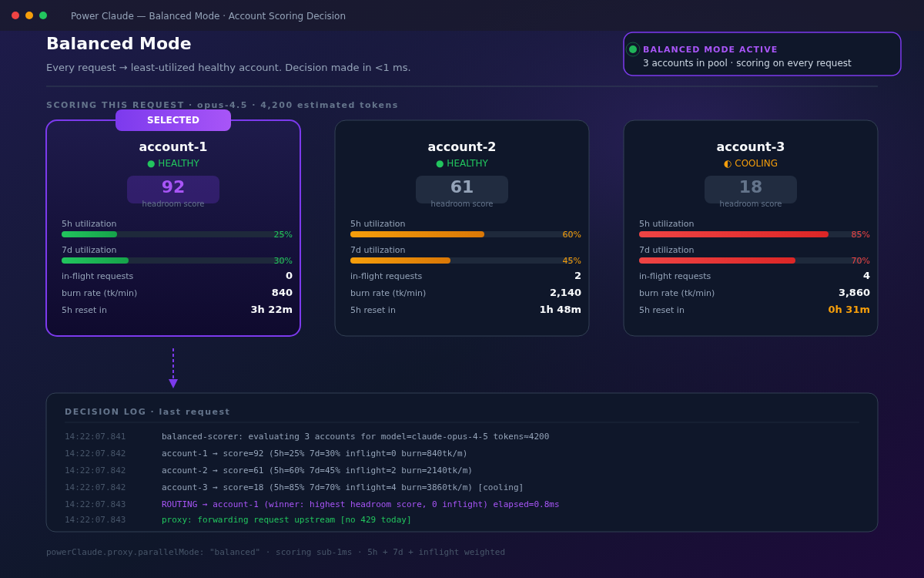
Task: Click the red close window button
Action: (15, 15)
